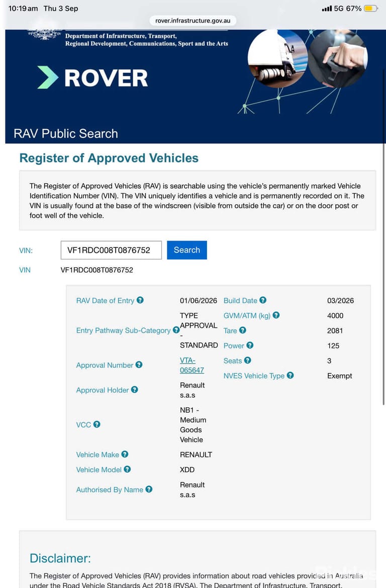The width and height of the screenshot is (386, 588).
Task: Click the Seats value 3
Action: pyautogui.click(x=329, y=360)
